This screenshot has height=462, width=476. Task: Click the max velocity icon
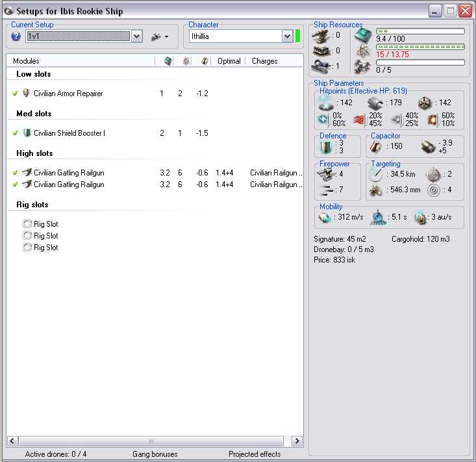point(325,218)
